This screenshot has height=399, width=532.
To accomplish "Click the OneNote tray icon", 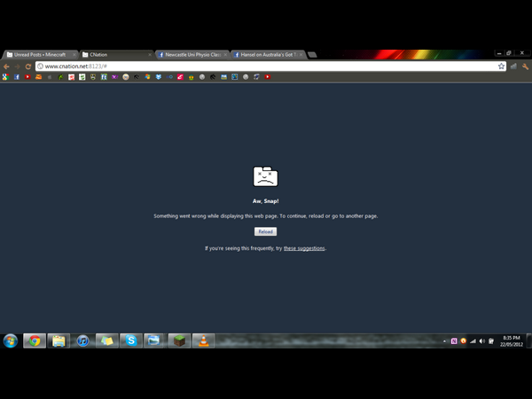I will point(454,341).
